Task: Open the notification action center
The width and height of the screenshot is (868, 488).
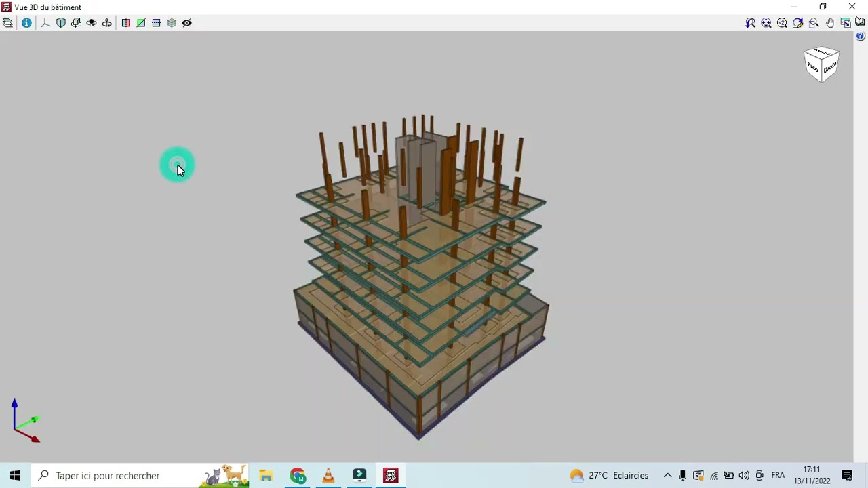Action: click(x=847, y=475)
